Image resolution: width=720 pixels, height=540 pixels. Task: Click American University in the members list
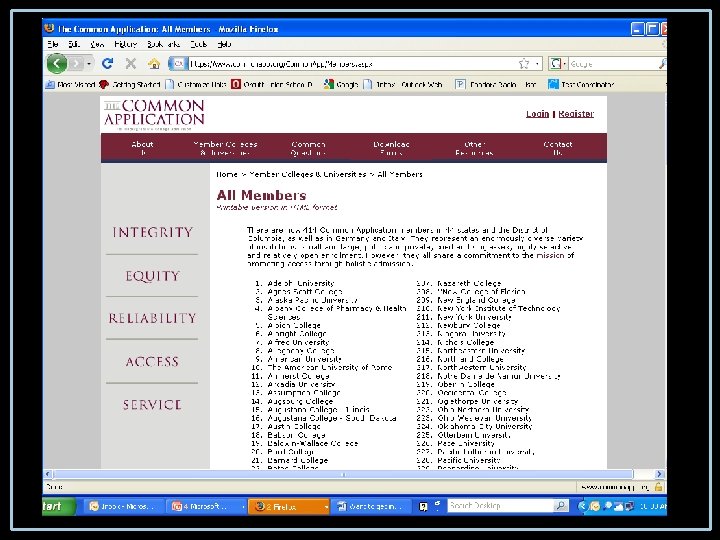[304, 359]
